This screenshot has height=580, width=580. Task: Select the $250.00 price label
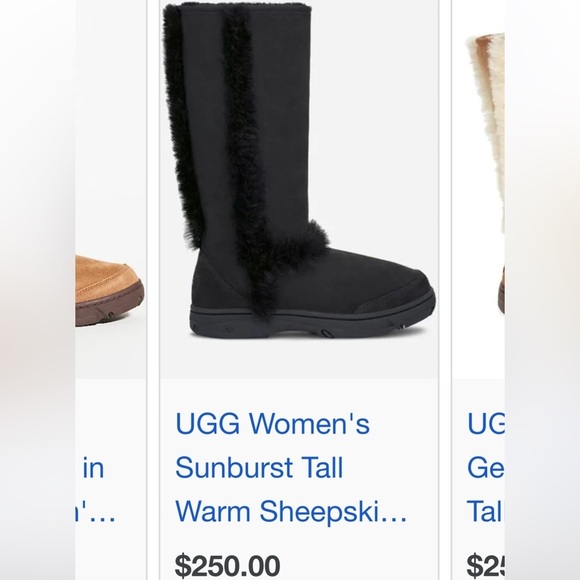(227, 566)
